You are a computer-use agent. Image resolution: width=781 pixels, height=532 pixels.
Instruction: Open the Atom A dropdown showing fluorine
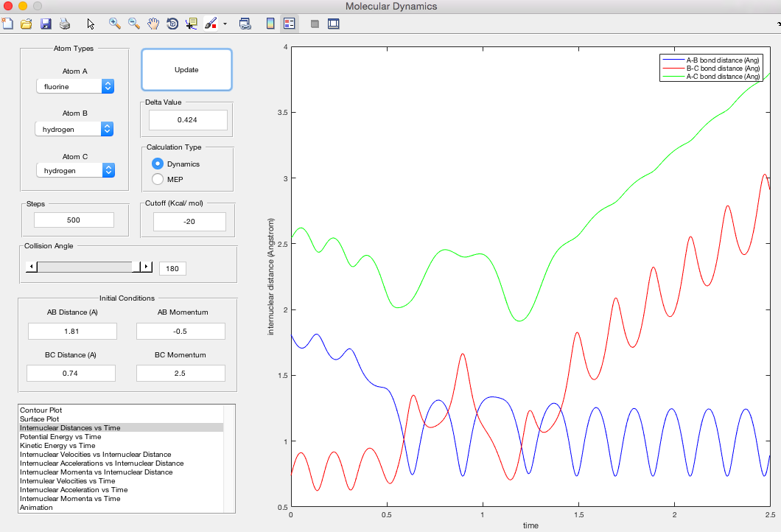[x=74, y=86]
